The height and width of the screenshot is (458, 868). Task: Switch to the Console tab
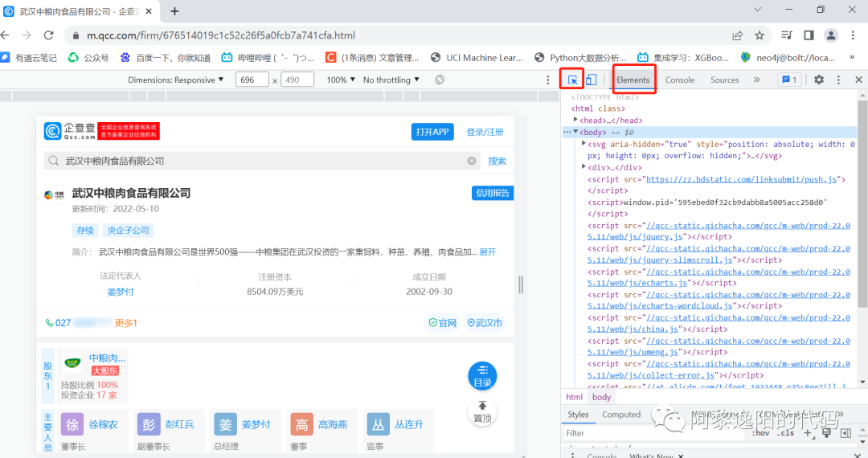click(680, 80)
